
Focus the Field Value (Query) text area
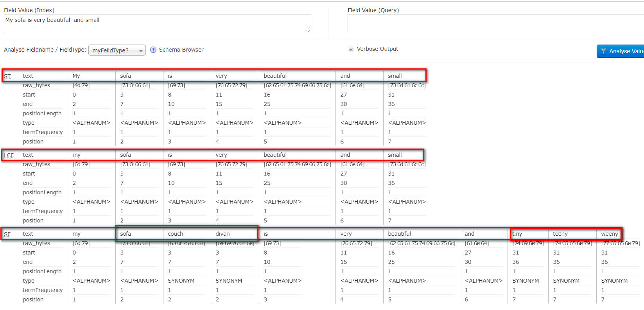(x=495, y=24)
